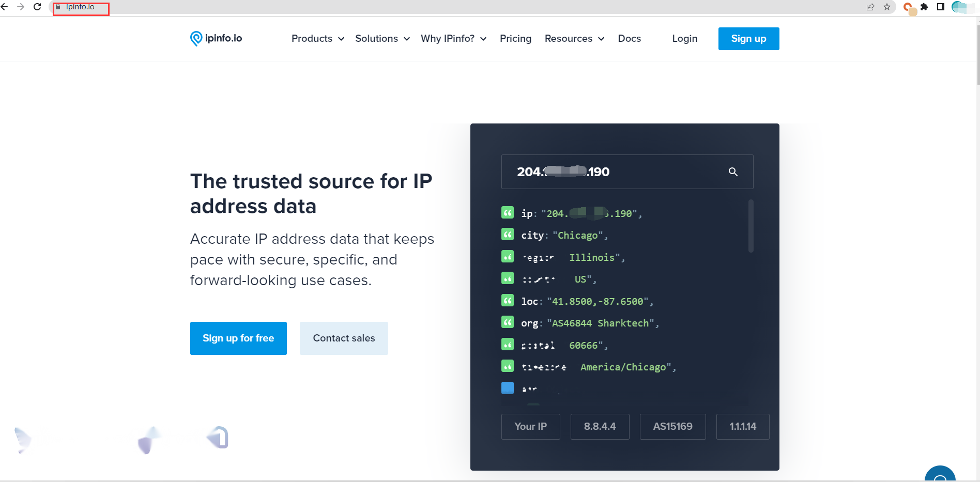This screenshot has width=980, height=482.
Task: Expand the Resources dropdown menu
Action: point(575,39)
